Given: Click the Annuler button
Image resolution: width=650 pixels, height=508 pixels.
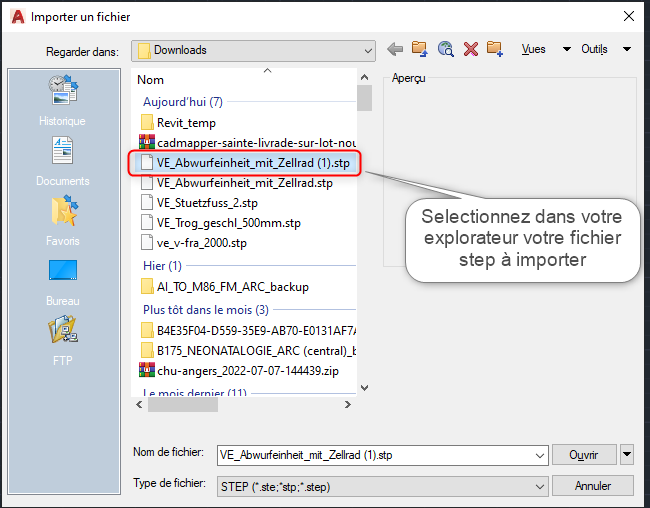Looking at the screenshot, I should pos(593,486).
